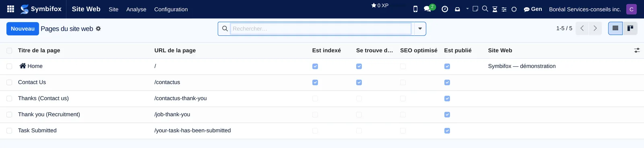Click the 1-5 / 5 pager counter

point(564,29)
